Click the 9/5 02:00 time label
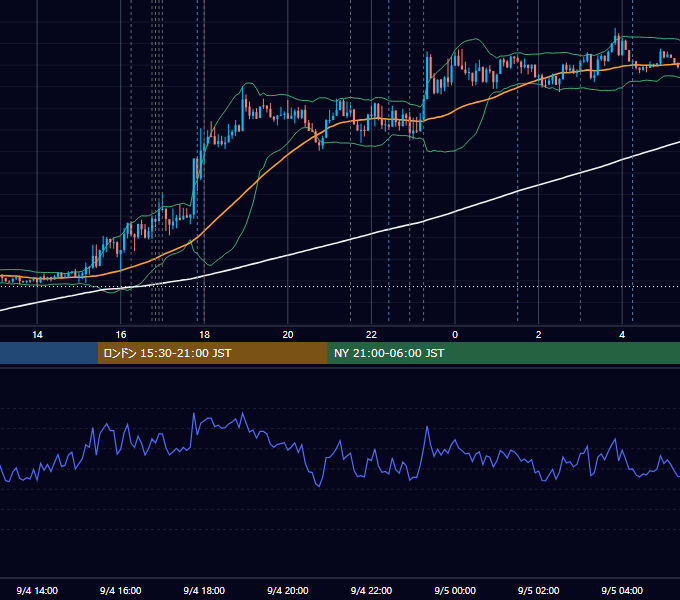Image resolution: width=680 pixels, height=600 pixels. tap(539, 590)
